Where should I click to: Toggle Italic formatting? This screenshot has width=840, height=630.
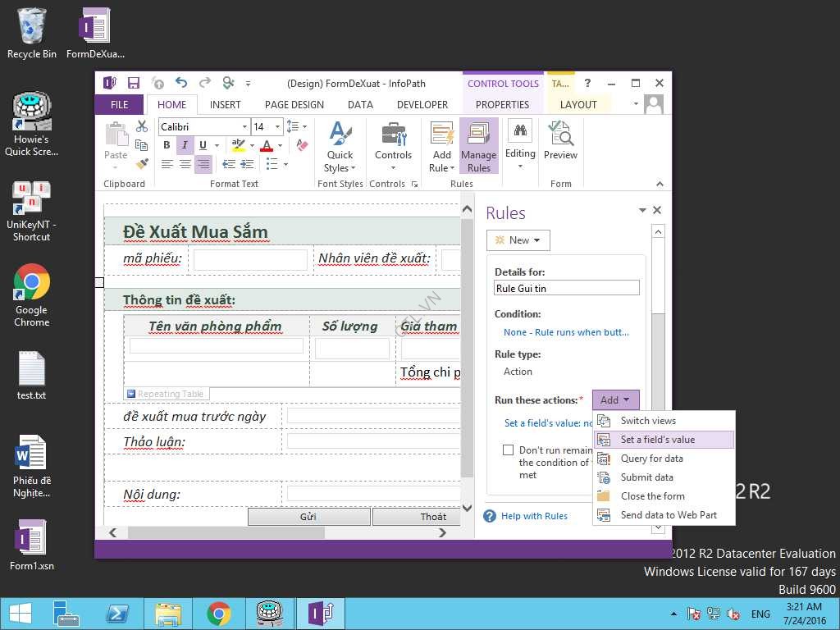(185, 145)
